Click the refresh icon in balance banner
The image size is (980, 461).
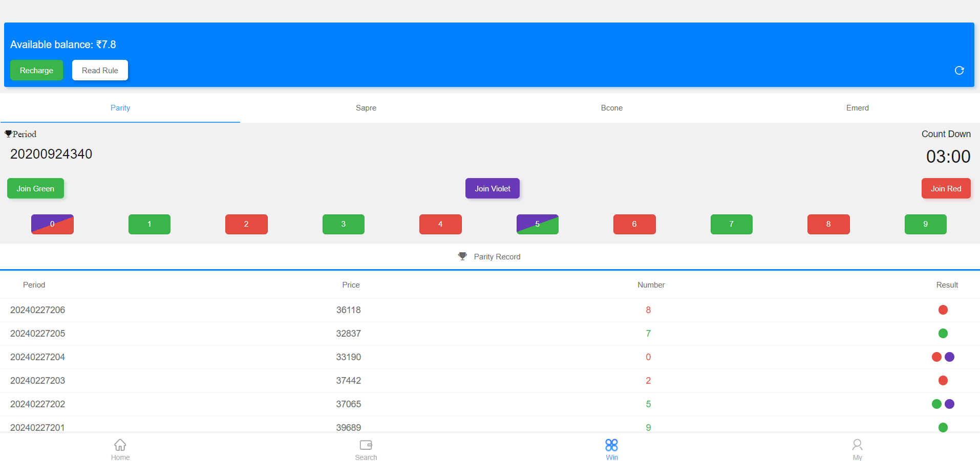click(x=959, y=71)
